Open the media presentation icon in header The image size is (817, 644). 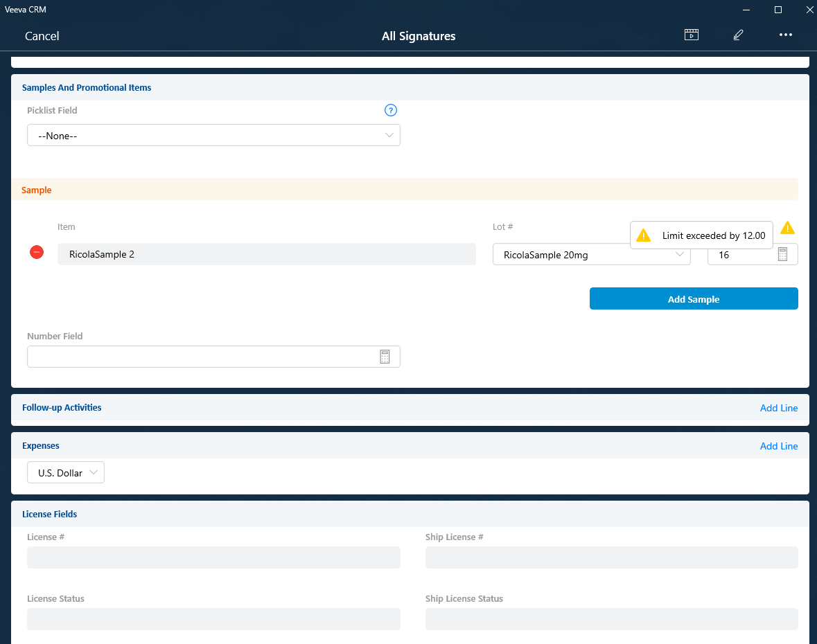[691, 35]
